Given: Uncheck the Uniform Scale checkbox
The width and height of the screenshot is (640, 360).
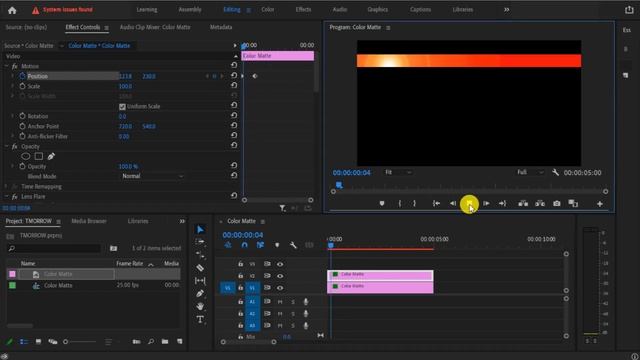Looking at the screenshot, I should (122, 107).
